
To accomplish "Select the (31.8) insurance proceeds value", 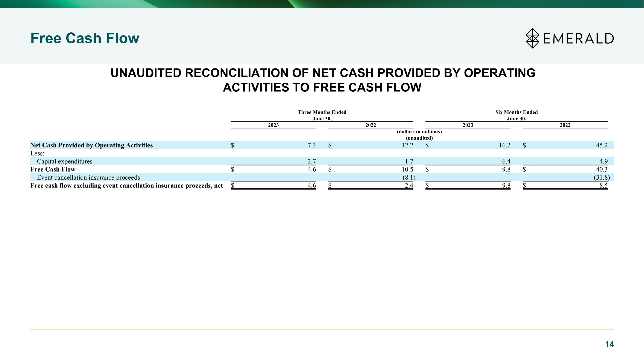I will coord(602,177).
